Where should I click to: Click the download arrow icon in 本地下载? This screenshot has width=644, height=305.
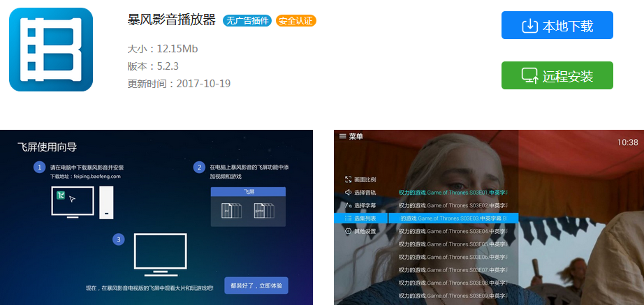pyautogui.click(x=530, y=26)
